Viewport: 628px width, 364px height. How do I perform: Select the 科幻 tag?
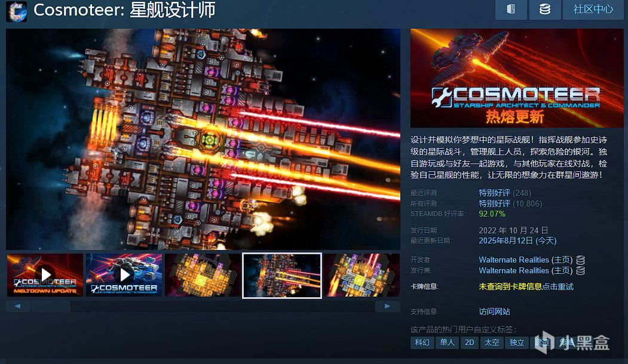pos(422,343)
